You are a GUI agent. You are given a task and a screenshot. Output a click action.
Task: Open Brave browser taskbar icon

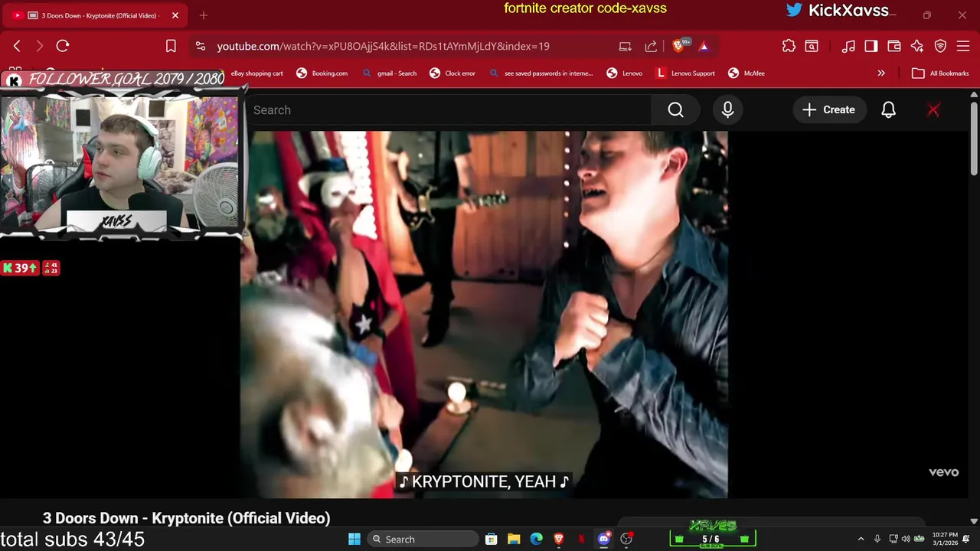coord(559,540)
